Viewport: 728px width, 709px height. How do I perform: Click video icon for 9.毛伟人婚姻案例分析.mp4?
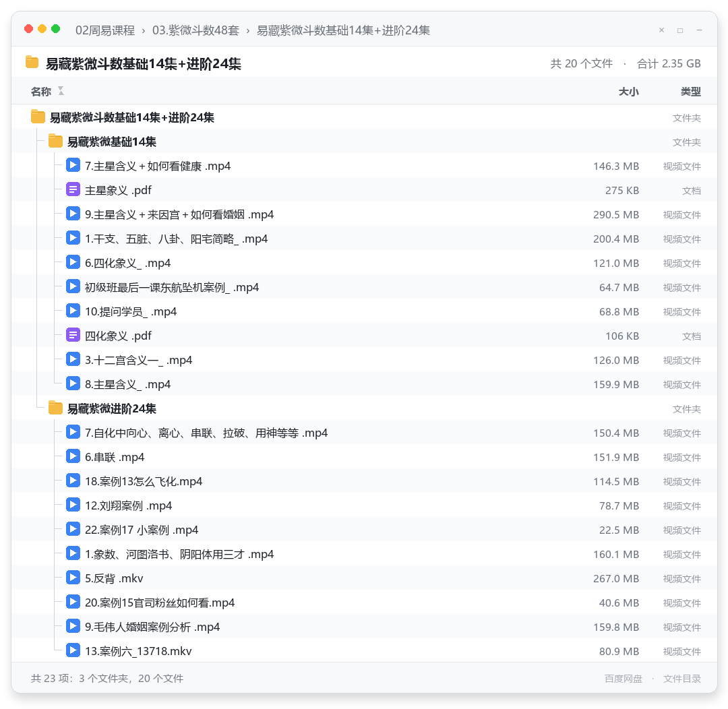[x=73, y=626]
